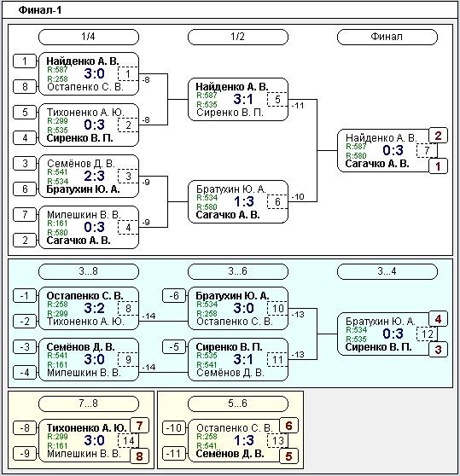Click seed box 8 beside Остапенко

pyautogui.click(x=25, y=87)
